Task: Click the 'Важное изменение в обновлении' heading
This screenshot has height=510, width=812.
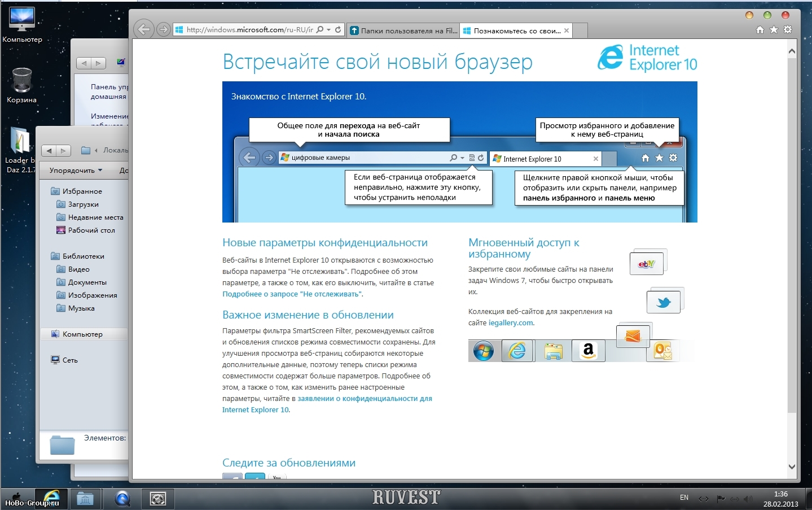Action: tap(308, 315)
